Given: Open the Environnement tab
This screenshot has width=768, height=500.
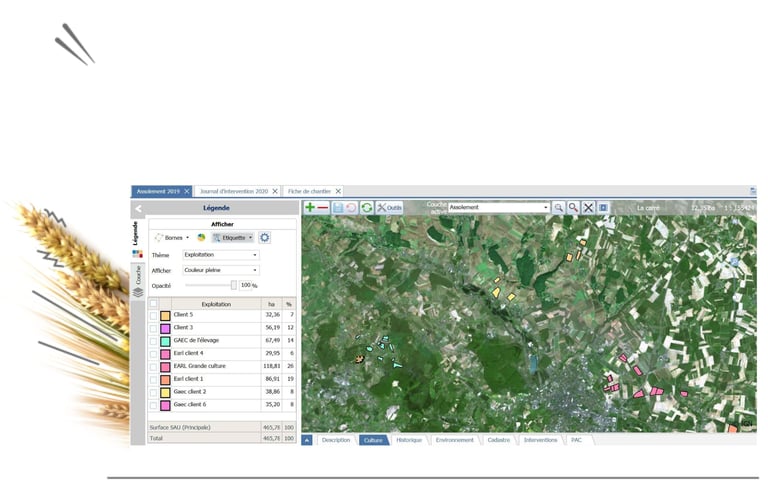Looking at the screenshot, I should [x=455, y=440].
